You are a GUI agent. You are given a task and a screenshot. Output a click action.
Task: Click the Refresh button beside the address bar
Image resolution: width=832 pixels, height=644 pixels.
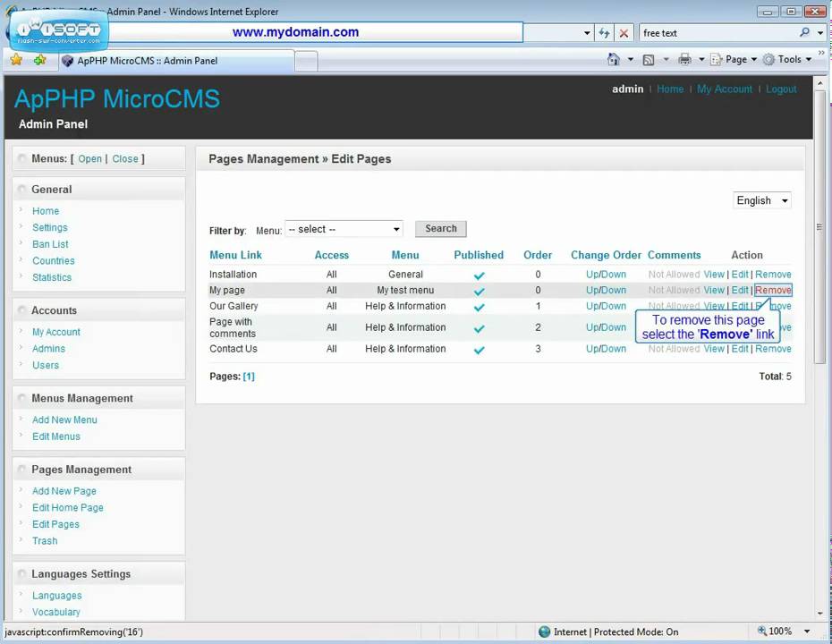[x=604, y=33]
